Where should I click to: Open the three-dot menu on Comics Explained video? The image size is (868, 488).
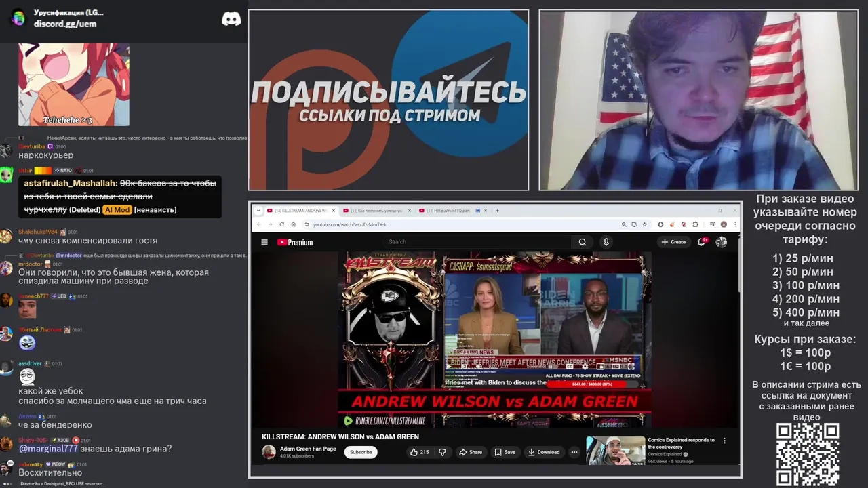[x=724, y=441]
